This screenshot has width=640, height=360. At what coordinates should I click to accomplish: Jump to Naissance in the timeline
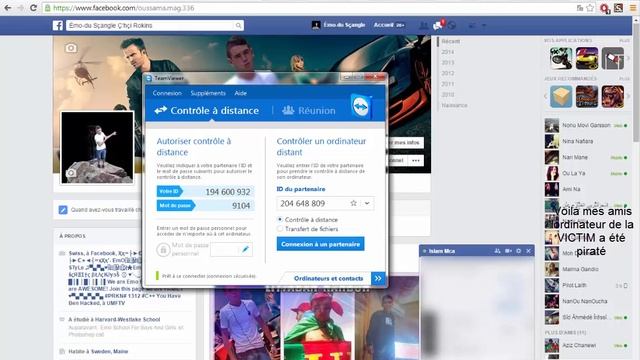454,105
